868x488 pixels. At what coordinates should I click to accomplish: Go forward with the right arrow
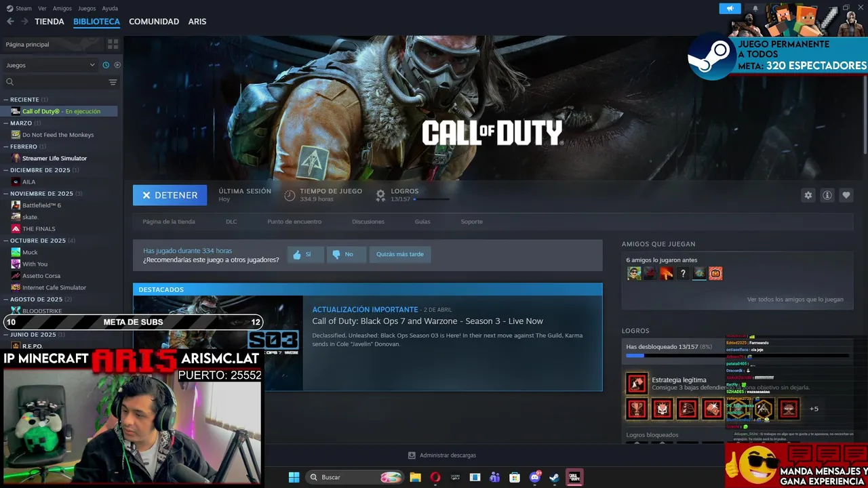tap(24, 22)
